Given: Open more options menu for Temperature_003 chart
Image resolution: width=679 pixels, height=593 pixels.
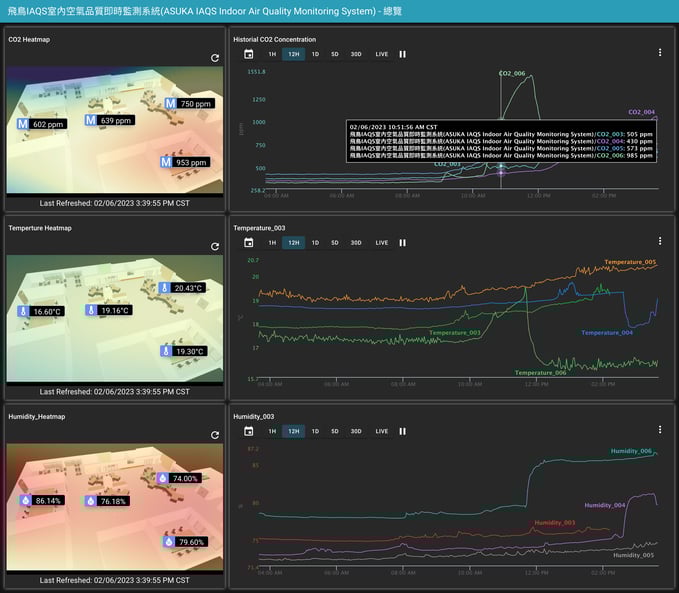Looking at the screenshot, I should click(660, 241).
